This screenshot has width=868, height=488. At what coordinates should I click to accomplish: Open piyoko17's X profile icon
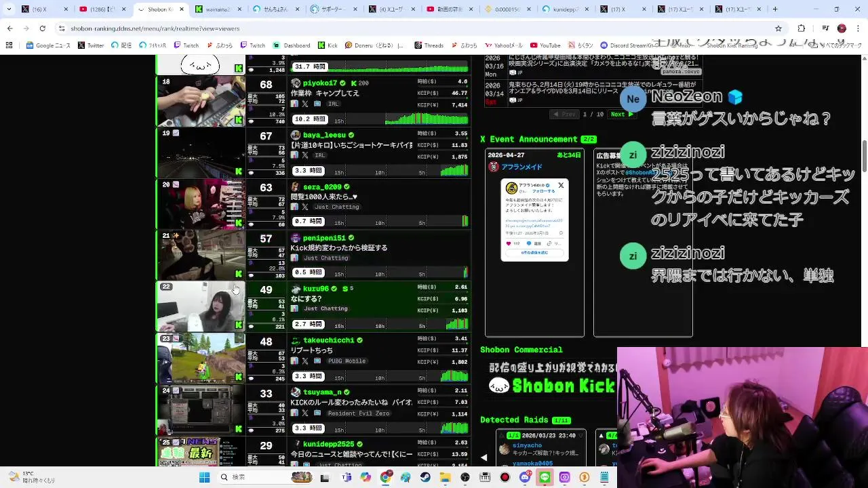click(305, 104)
